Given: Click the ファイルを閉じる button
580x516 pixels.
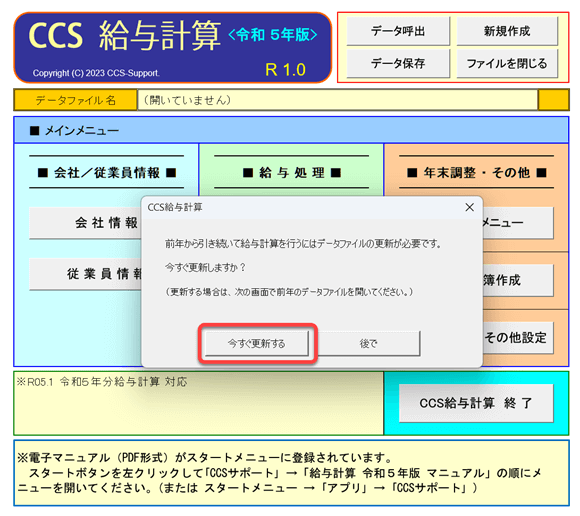Looking at the screenshot, I should click(x=507, y=63).
